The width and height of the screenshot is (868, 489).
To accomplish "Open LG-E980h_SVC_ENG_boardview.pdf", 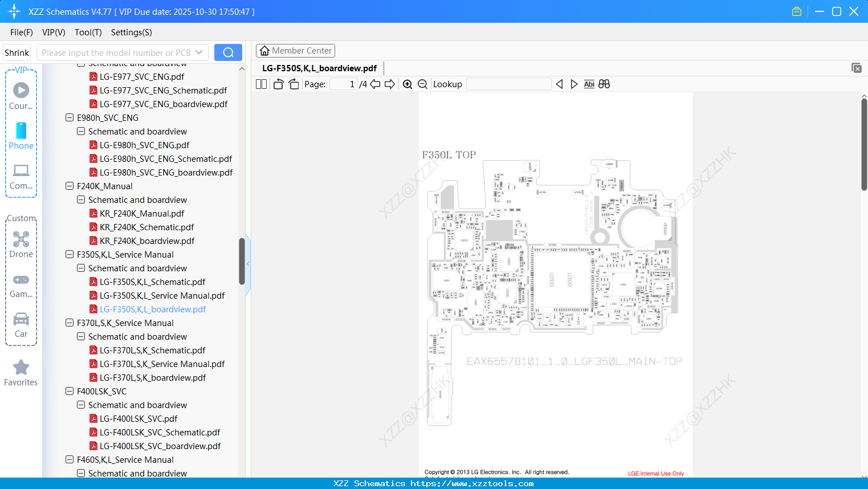I will tap(166, 172).
